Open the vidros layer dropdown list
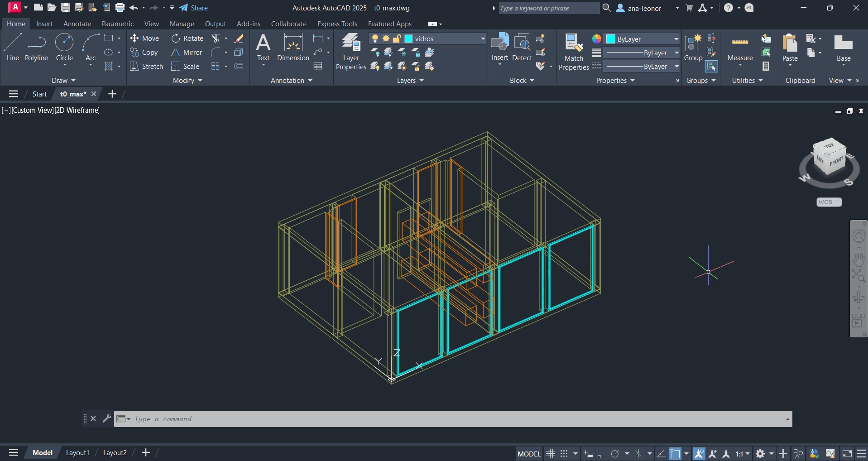The height and width of the screenshot is (461, 868). pos(482,39)
